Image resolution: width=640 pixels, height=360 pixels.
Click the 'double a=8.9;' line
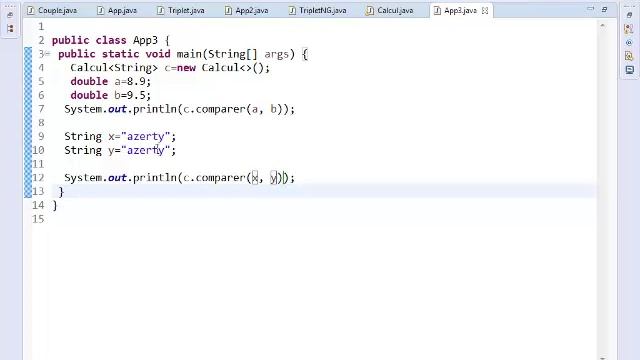pyautogui.click(x=111, y=82)
